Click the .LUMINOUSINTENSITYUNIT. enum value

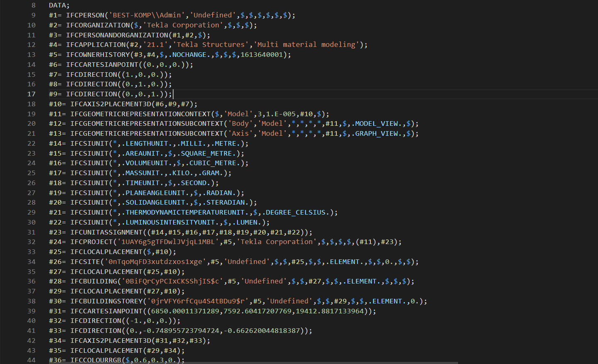(x=170, y=222)
